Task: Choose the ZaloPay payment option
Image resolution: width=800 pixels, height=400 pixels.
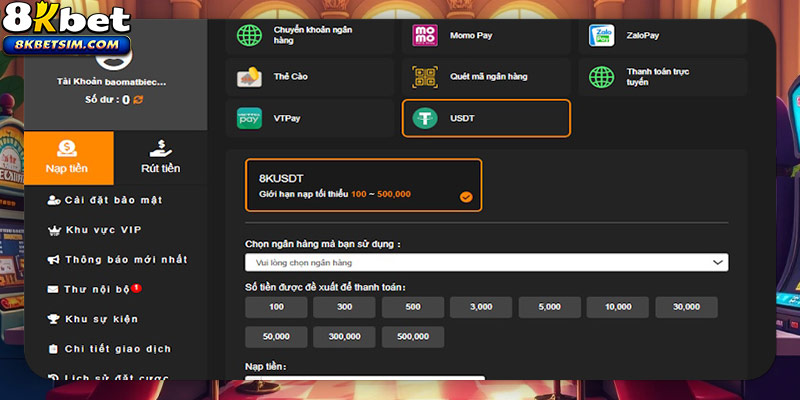Action: [x=663, y=36]
